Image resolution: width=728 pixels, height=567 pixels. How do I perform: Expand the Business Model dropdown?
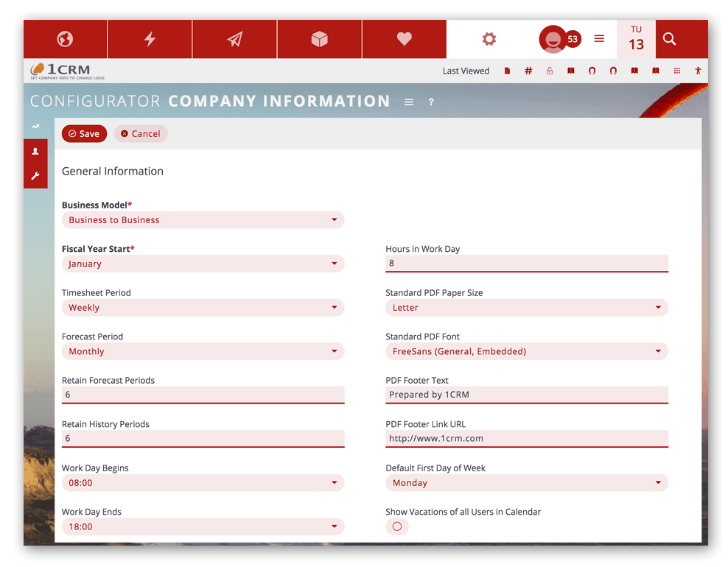(203, 220)
